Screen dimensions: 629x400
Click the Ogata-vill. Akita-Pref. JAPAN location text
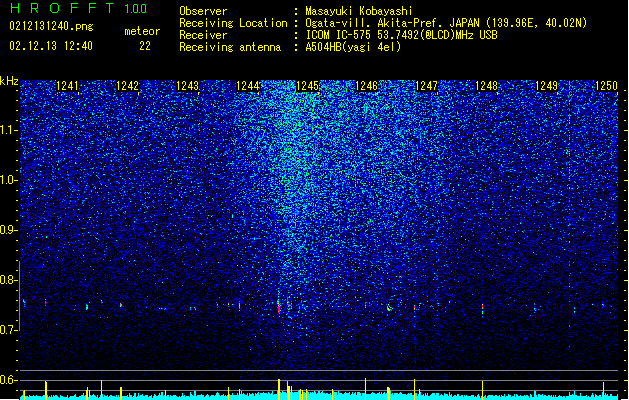pyautogui.click(x=446, y=23)
